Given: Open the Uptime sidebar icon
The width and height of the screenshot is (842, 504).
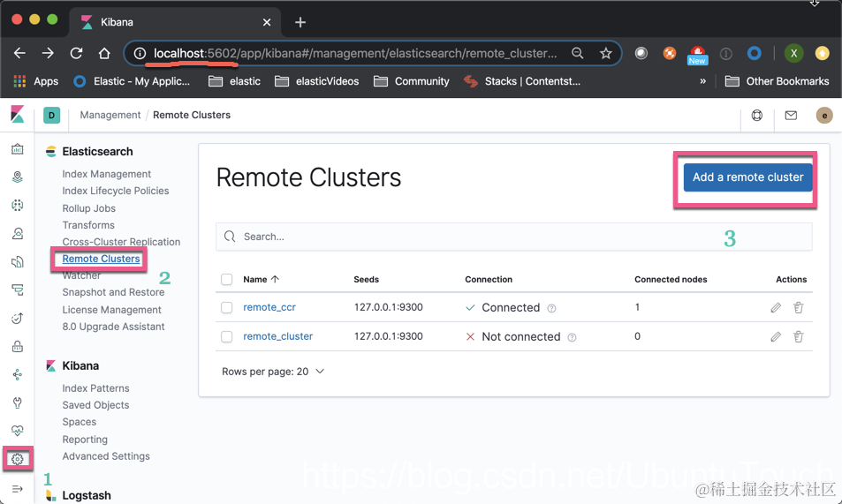Looking at the screenshot, I should (17, 319).
